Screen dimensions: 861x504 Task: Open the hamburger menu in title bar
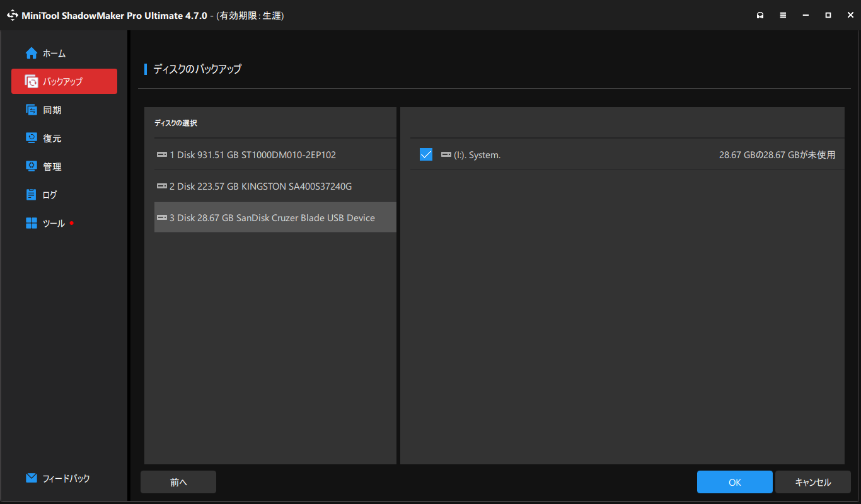[783, 15]
